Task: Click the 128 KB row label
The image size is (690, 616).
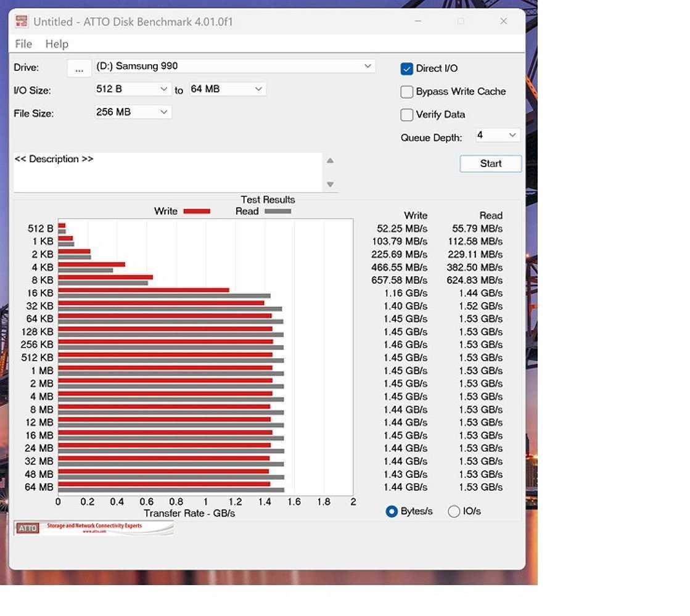Action: coord(38,332)
